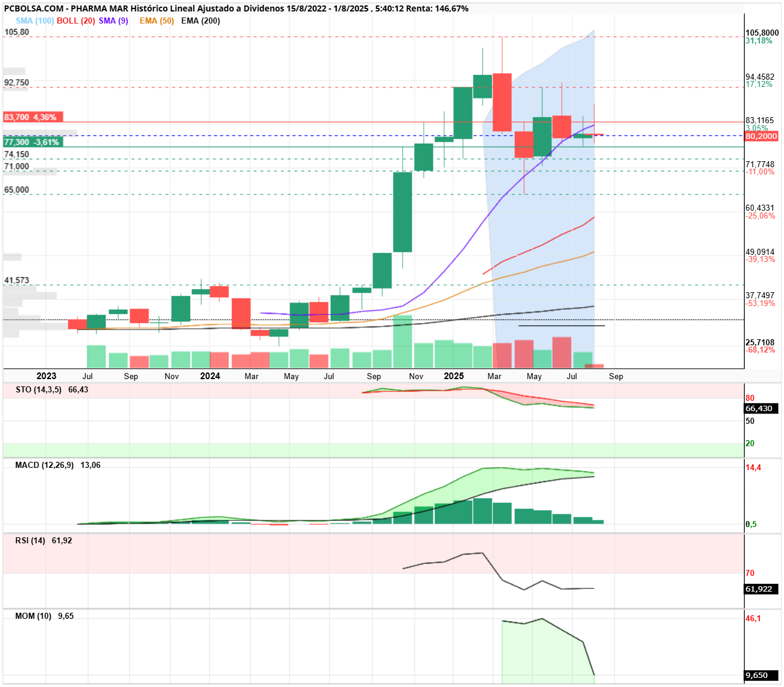Click the -68,12% percentage label

tap(760, 350)
